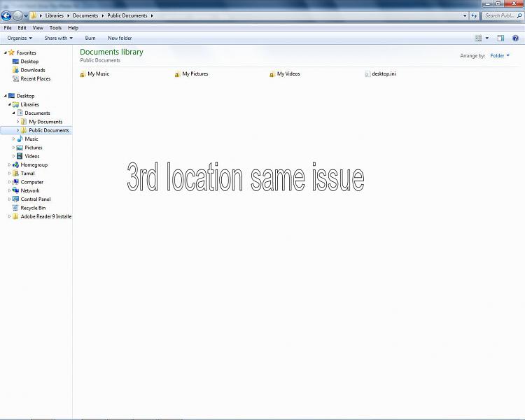Viewport: 525px width, 420px height.
Task: Open Network in the navigation pane
Action: (x=26, y=190)
